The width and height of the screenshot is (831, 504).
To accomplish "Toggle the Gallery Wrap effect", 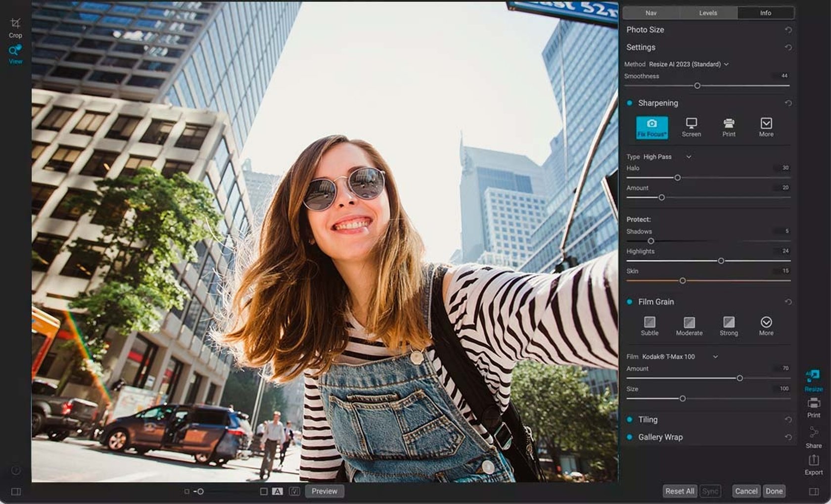I will tap(630, 437).
